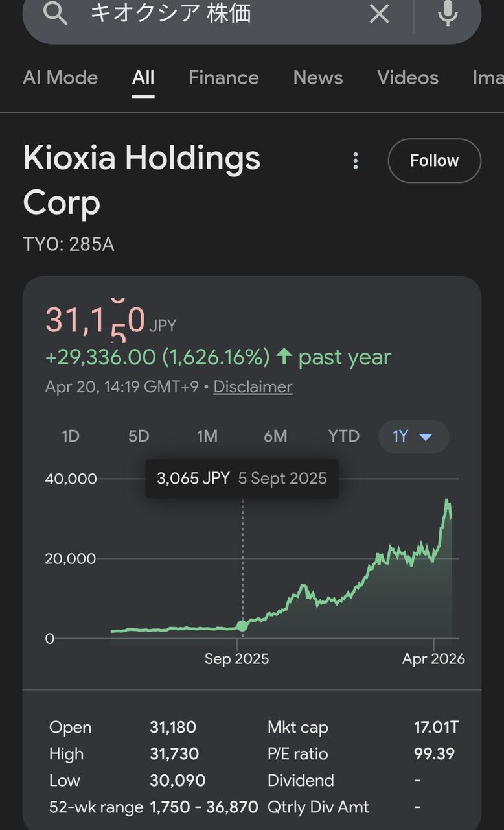Click the green data point on chart

tap(242, 626)
